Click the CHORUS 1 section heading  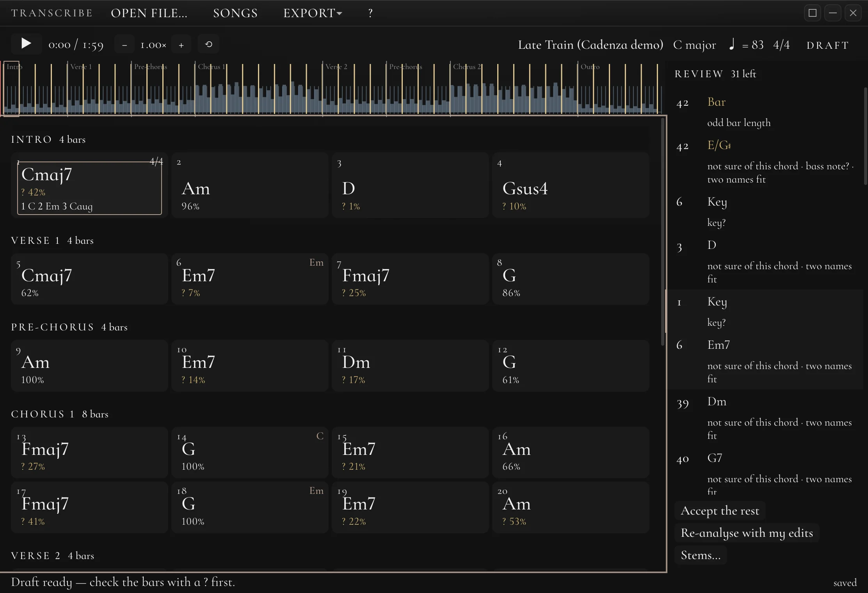pos(43,414)
